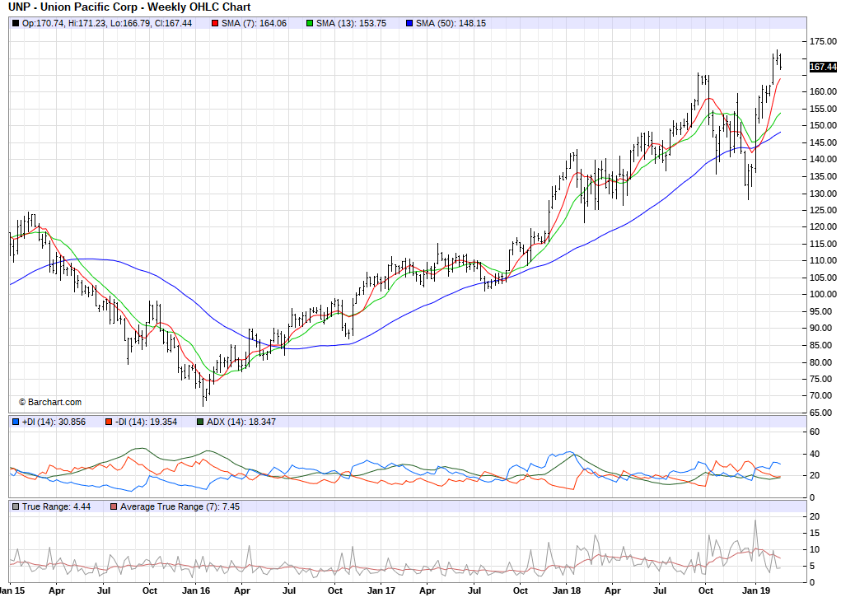Select the dark green ADX (14) legend marker
841x616 pixels.
pos(200,422)
